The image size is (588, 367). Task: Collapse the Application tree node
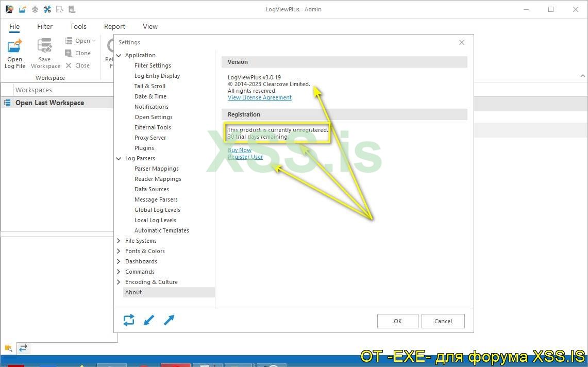pyautogui.click(x=119, y=55)
